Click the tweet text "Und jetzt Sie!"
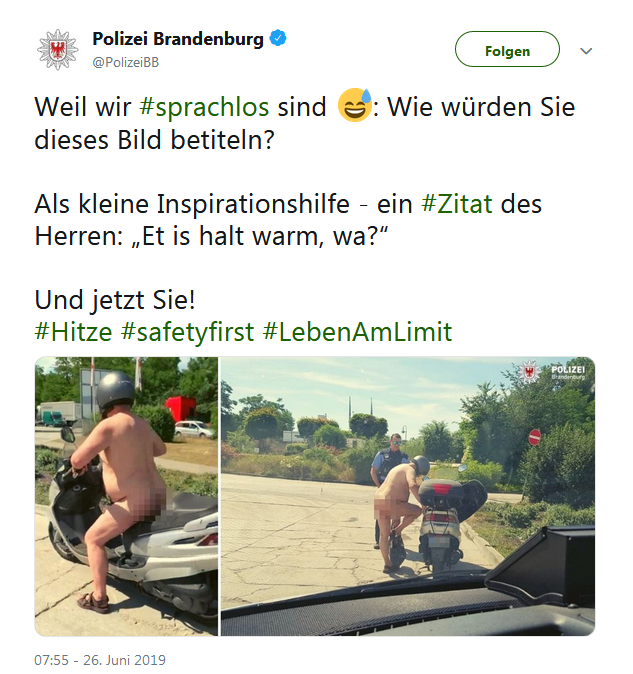The width and height of the screenshot is (633, 674). pos(115,300)
